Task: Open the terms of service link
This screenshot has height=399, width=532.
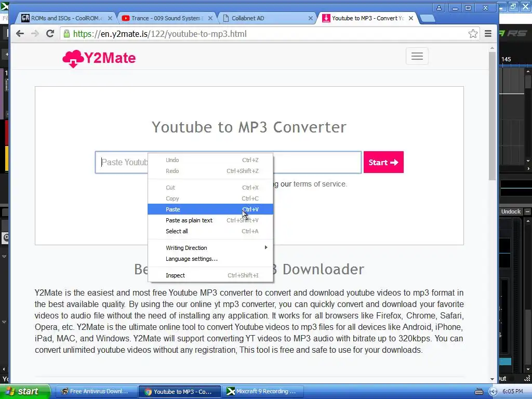Action: click(320, 184)
